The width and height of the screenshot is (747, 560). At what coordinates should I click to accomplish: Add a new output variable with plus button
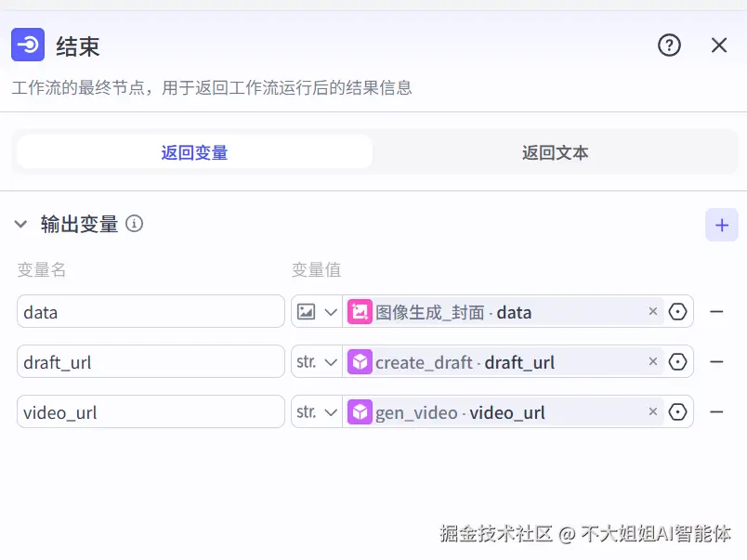(722, 224)
